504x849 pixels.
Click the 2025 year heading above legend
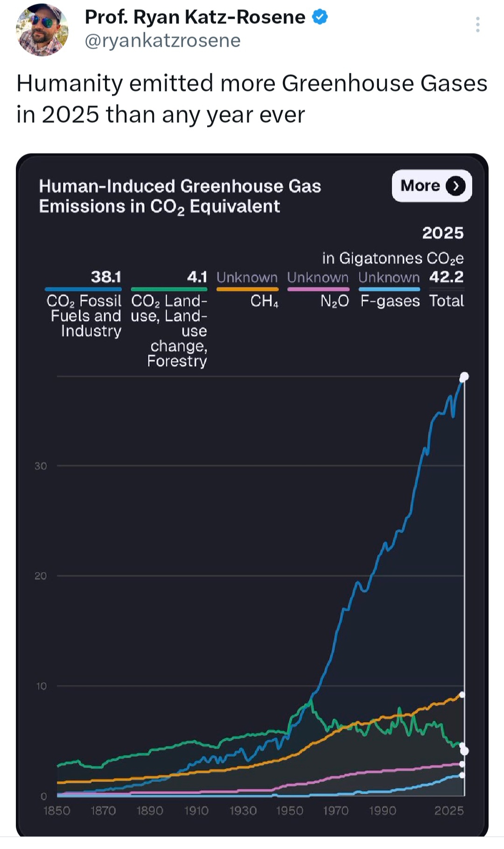pyautogui.click(x=442, y=233)
